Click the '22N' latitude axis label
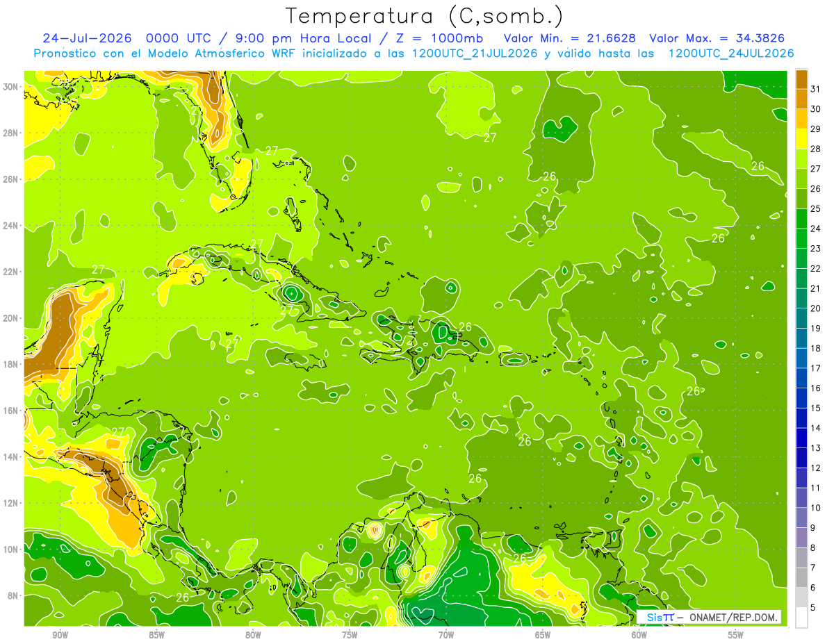 11,272
